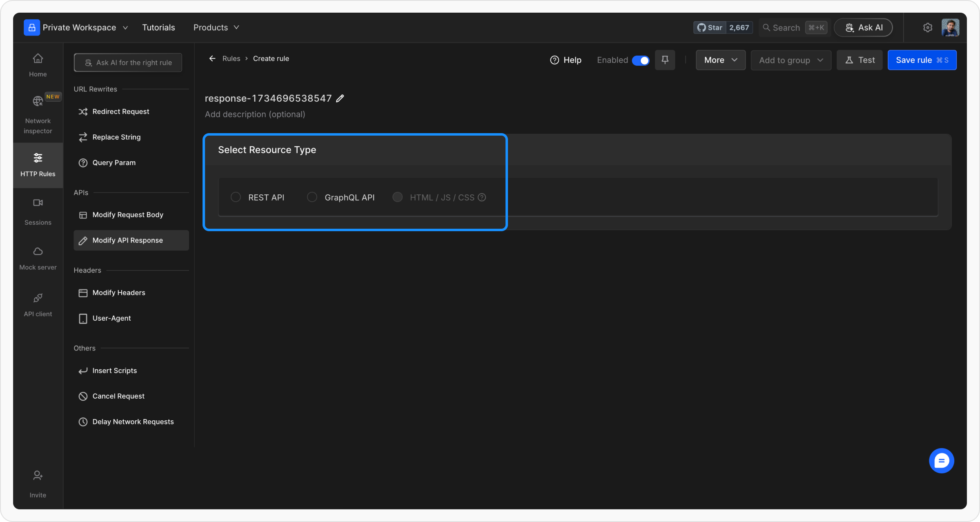Expand the More dropdown

[720, 60]
